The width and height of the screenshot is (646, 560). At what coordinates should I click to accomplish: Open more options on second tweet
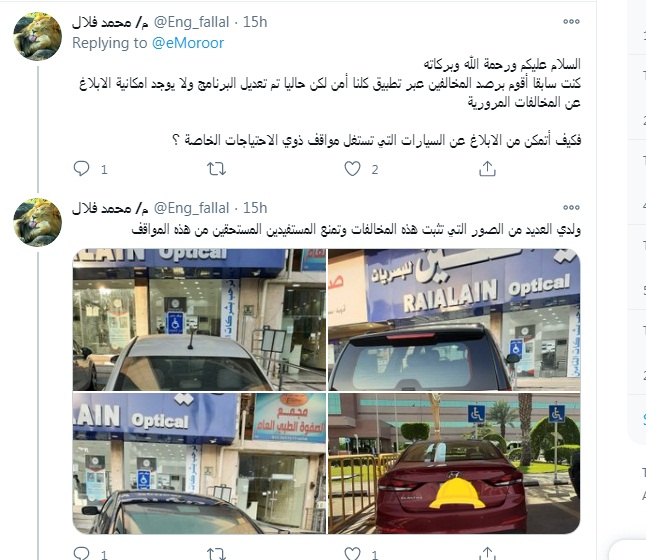click(x=571, y=207)
